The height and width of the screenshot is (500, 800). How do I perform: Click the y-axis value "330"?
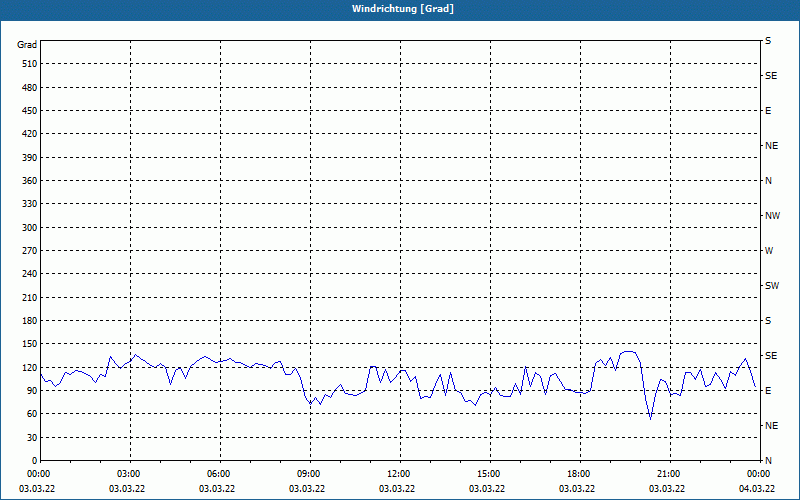pos(30,204)
